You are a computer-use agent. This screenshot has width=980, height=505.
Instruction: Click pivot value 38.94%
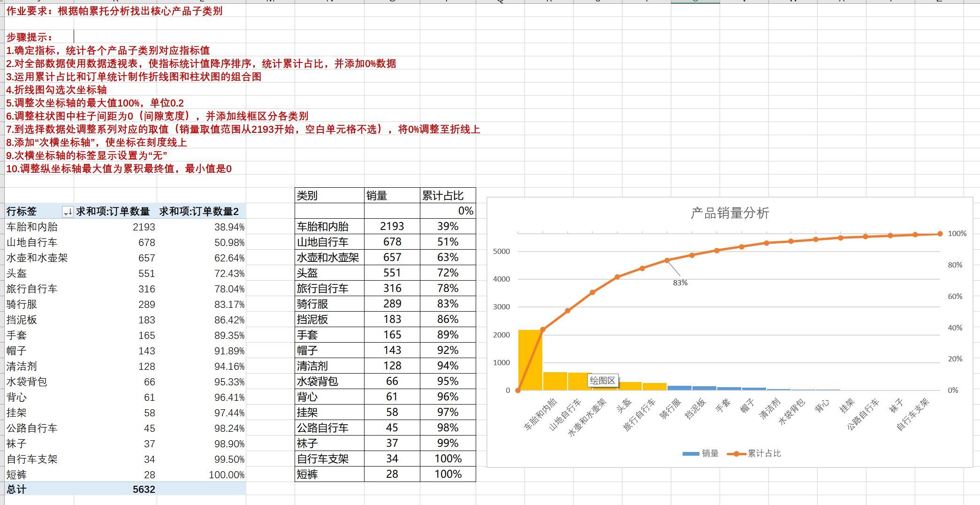(229, 227)
